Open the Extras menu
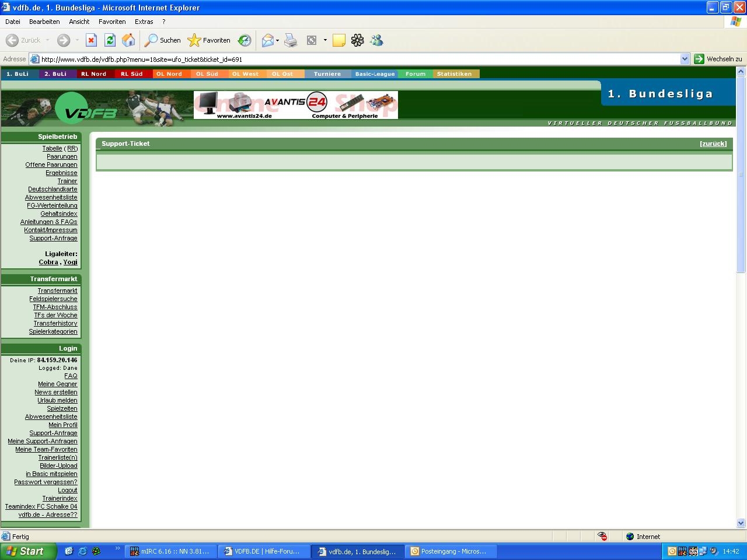 (144, 22)
